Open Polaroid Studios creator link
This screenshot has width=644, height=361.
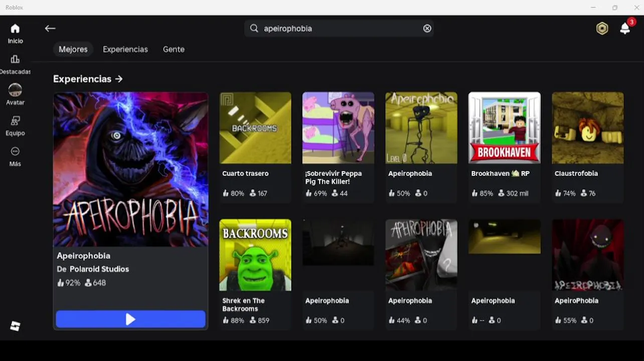pos(99,269)
